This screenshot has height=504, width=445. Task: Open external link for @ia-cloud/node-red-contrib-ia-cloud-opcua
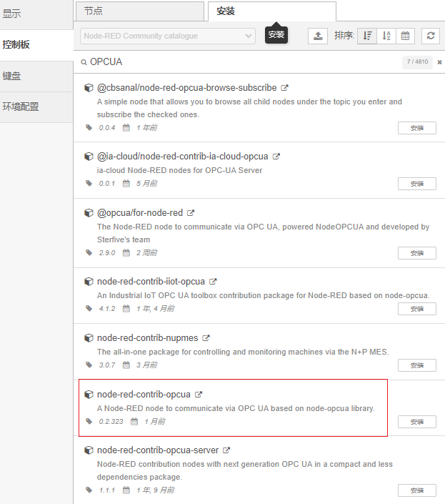[x=276, y=157]
